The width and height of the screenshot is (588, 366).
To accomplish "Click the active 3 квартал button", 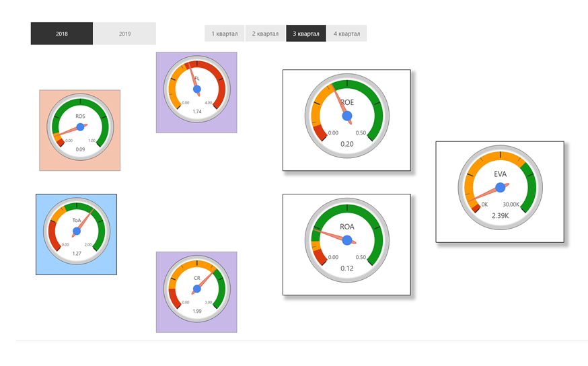I will click(306, 34).
